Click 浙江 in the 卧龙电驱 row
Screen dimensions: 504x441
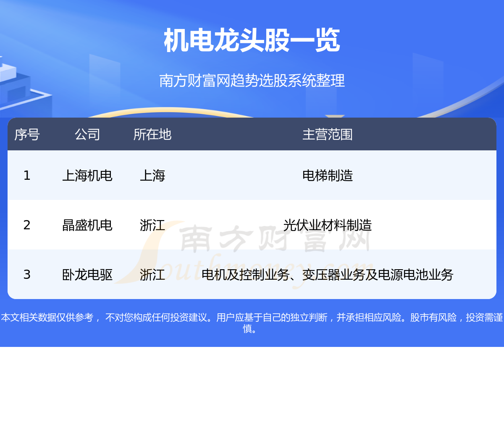pyautogui.click(x=152, y=274)
